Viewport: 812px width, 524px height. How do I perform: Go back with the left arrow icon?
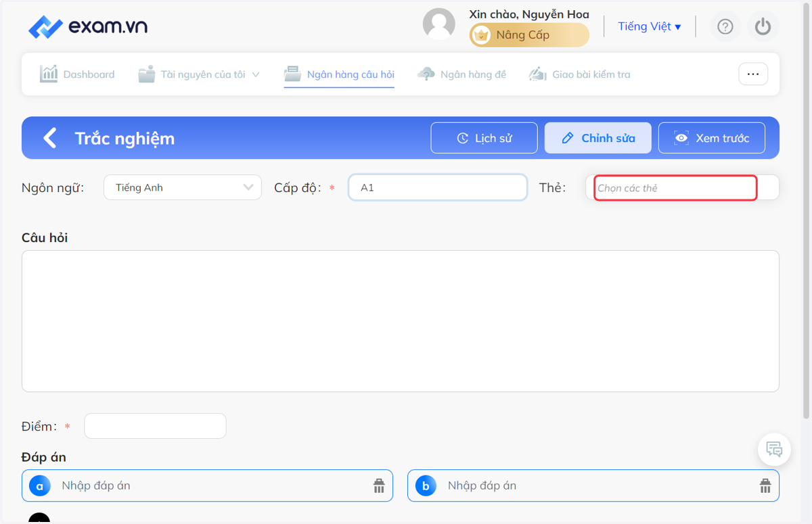pyautogui.click(x=50, y=138)
